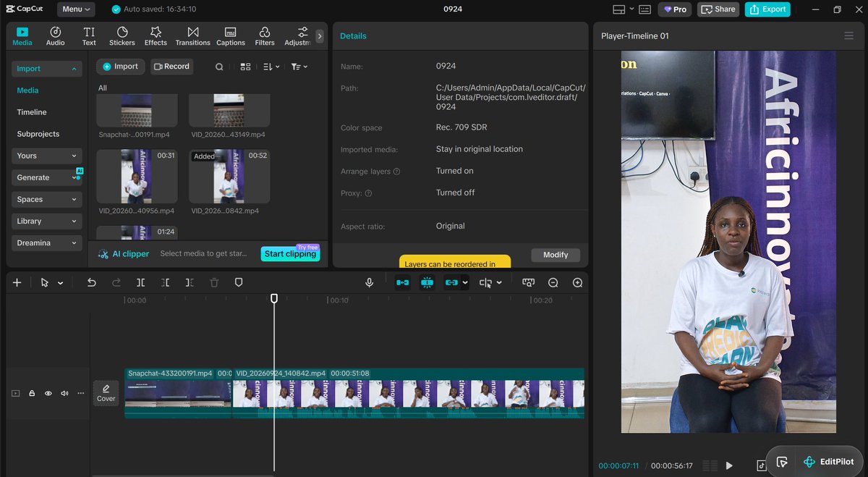This screenshot has height=477, width=868.
Task: Click the Share button
Action: tap(718, 9)
